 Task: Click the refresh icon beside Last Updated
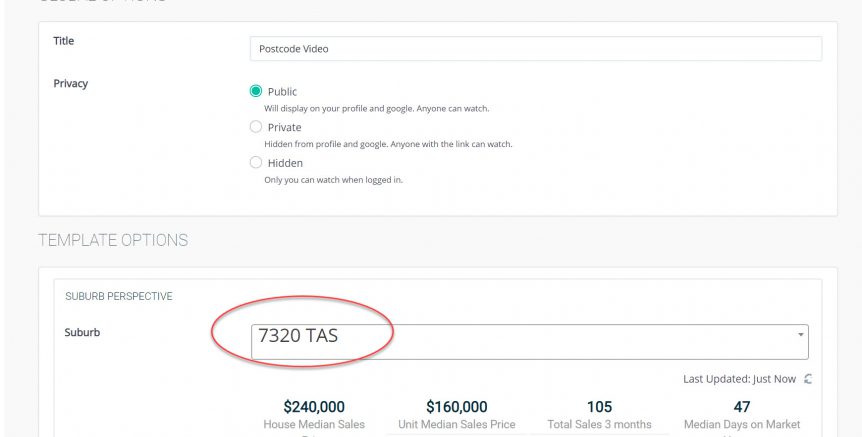point(808,379)
